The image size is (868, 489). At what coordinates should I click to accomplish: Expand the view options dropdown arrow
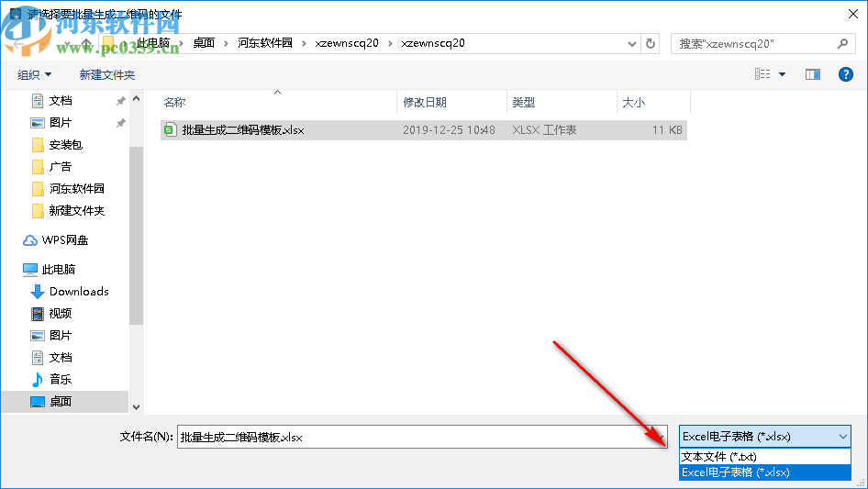coord(782,74)
